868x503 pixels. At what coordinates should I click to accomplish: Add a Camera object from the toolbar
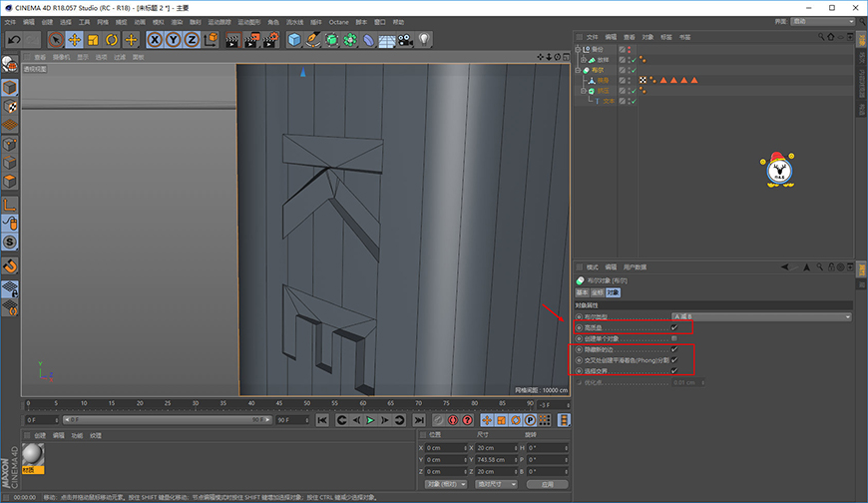pos(405,40)
